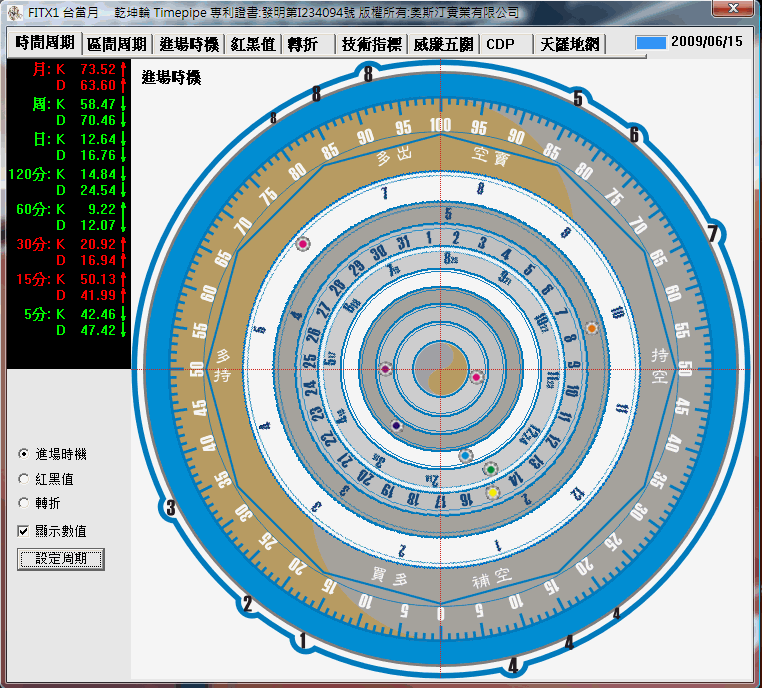
Task: Open the CDP tab
Action: pos(500,44)
